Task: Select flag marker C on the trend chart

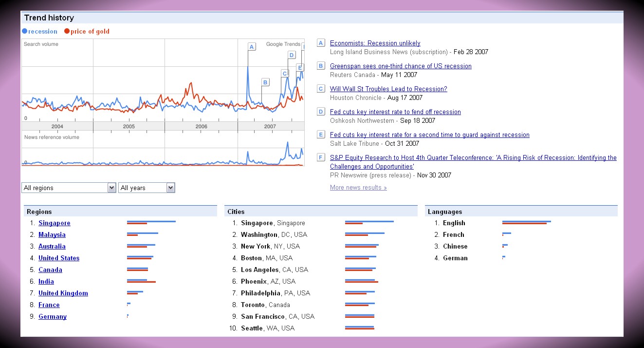Action: pyautogui.click(x=284, y=74)
